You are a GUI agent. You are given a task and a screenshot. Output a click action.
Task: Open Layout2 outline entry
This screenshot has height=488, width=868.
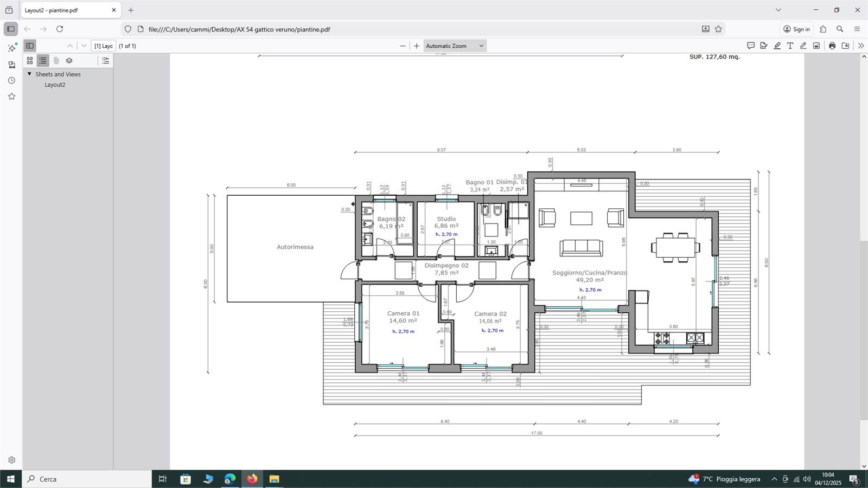pos(55,85)
